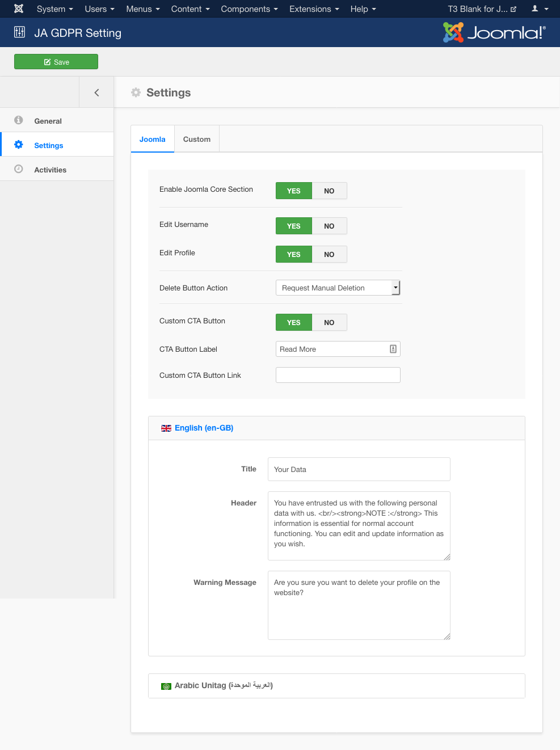
Task: Select the gear icon beside Settings in sidebar
Action: coord(19,145)
